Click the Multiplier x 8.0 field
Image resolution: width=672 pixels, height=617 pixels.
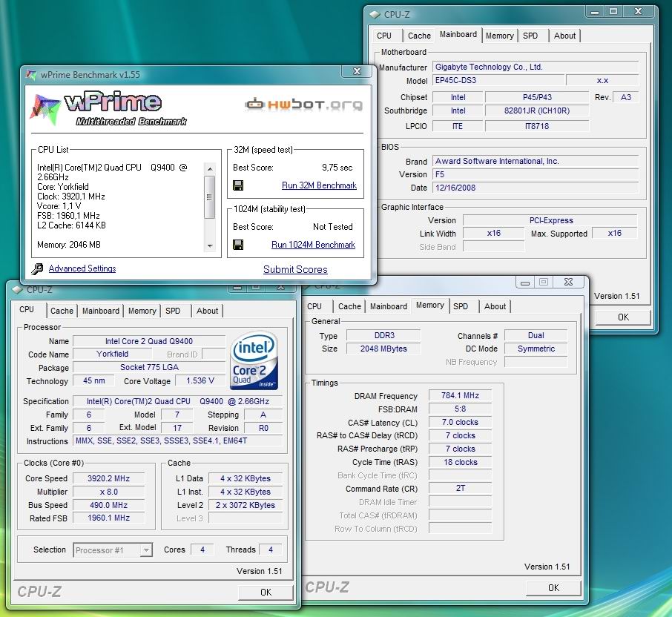pyautogui.click(x=108, y=492)
